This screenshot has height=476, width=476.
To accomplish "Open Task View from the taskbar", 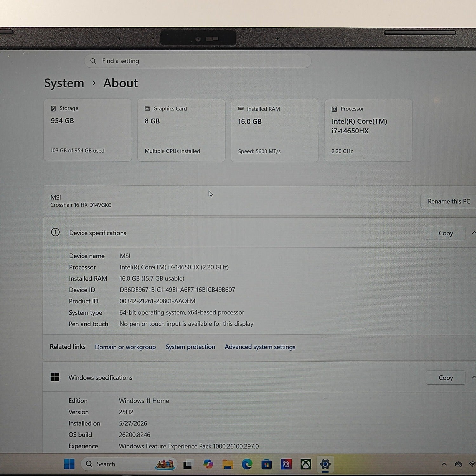I will [x=188, y=465].
